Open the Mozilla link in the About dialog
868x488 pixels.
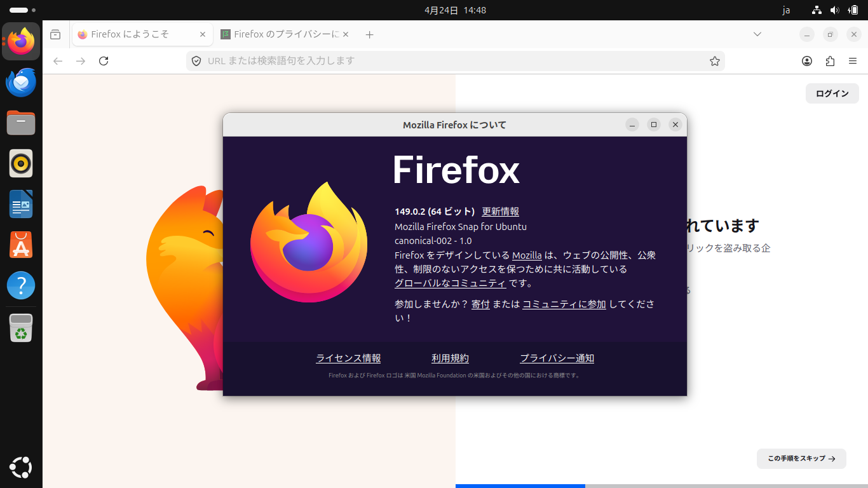(x=527, y=255)
